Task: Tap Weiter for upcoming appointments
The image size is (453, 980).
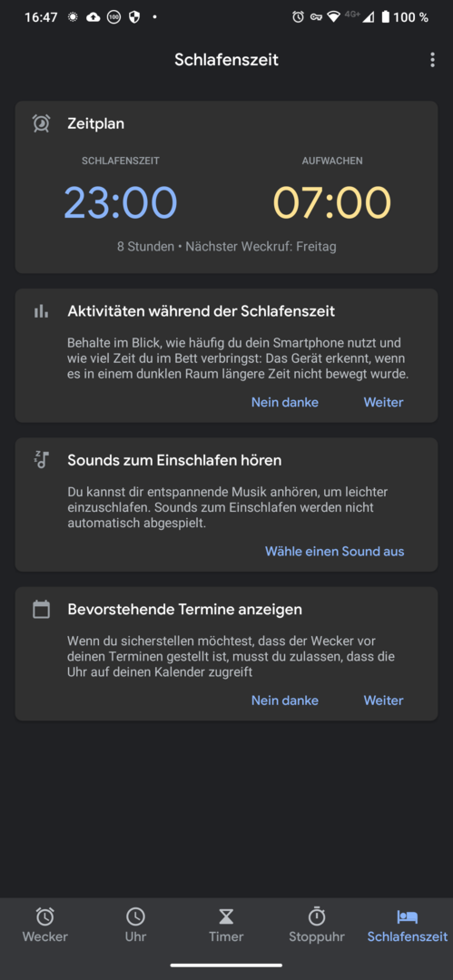Action: (x=383, y=701)
